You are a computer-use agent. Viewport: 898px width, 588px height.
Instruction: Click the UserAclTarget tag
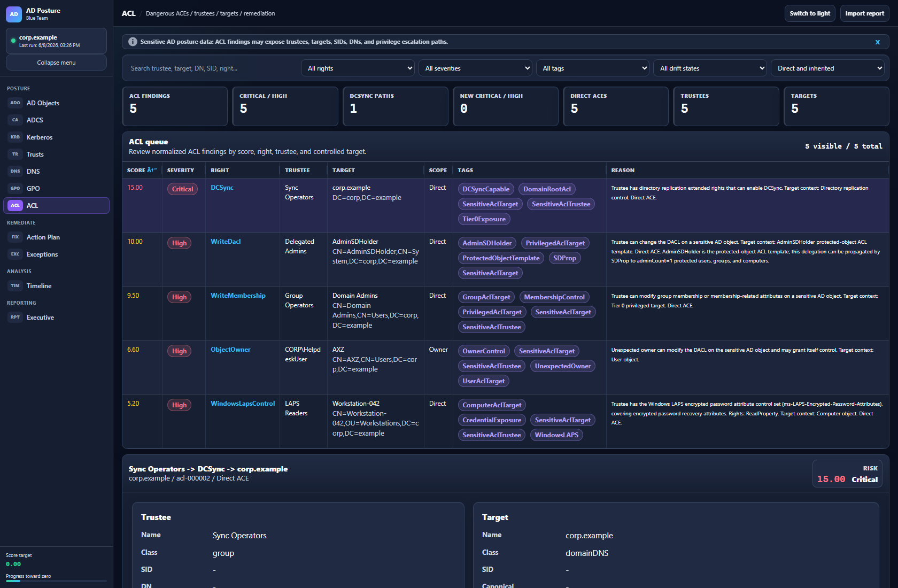pos(483,381)
